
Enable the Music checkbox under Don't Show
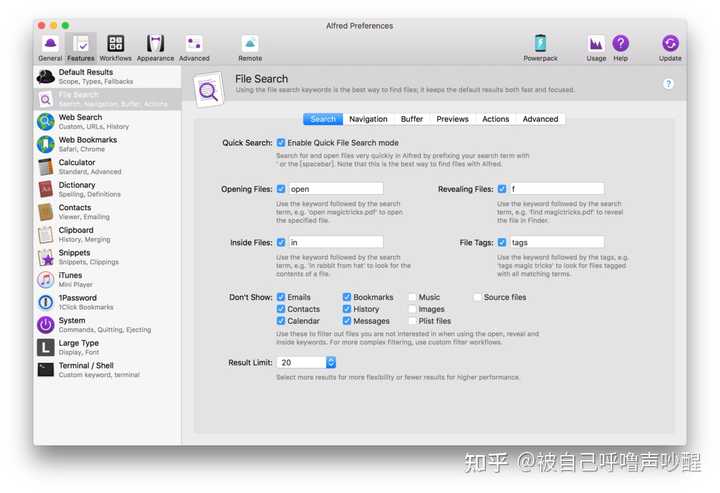tap(412, 297)
